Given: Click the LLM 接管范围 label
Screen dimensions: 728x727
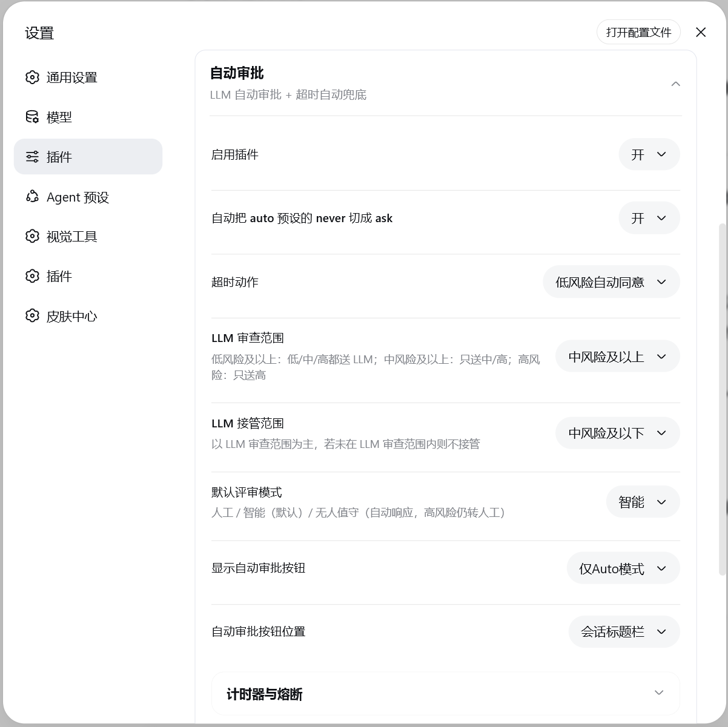Looking at the screenshot, I should tap(248, 423).
